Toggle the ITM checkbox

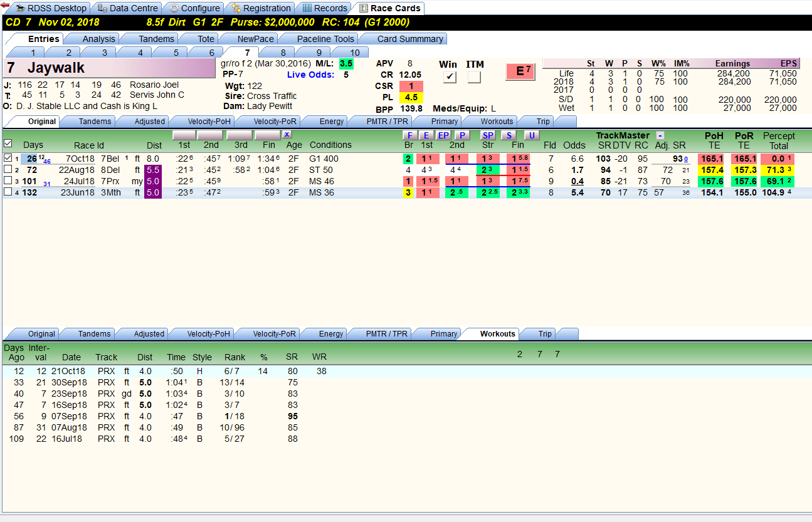tap(474, 77)
